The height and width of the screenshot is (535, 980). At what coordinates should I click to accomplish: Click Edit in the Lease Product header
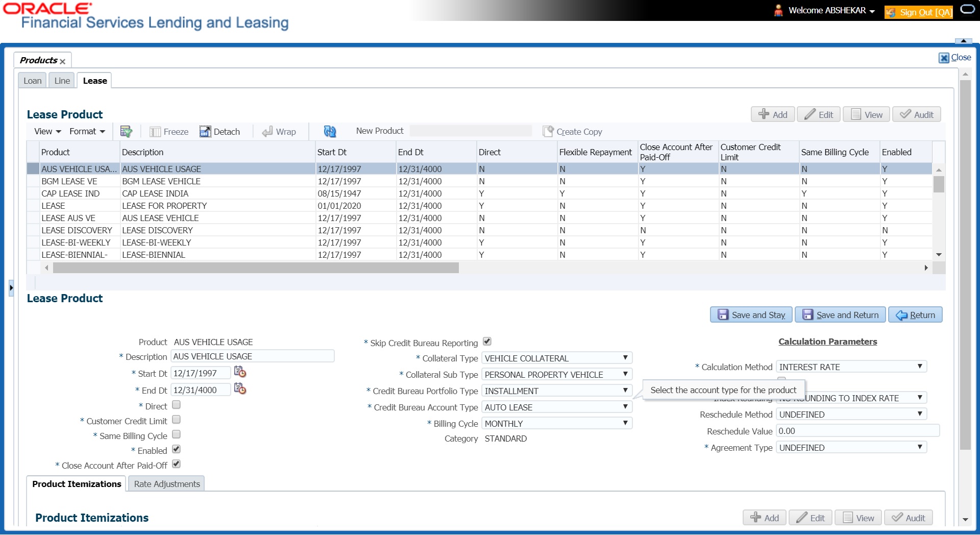point(819,114)
